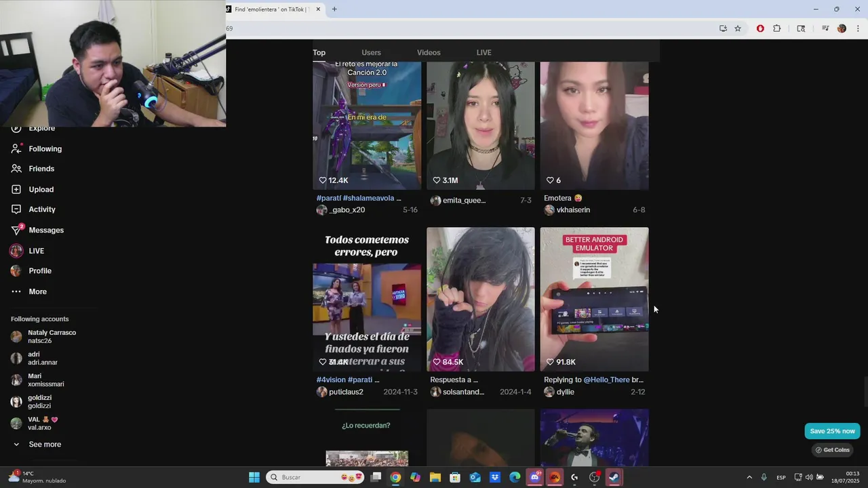The width and height of the screenshot is (868, 488).
Task: Open File Explorer from the taskbar
Action: pos(435,477)
